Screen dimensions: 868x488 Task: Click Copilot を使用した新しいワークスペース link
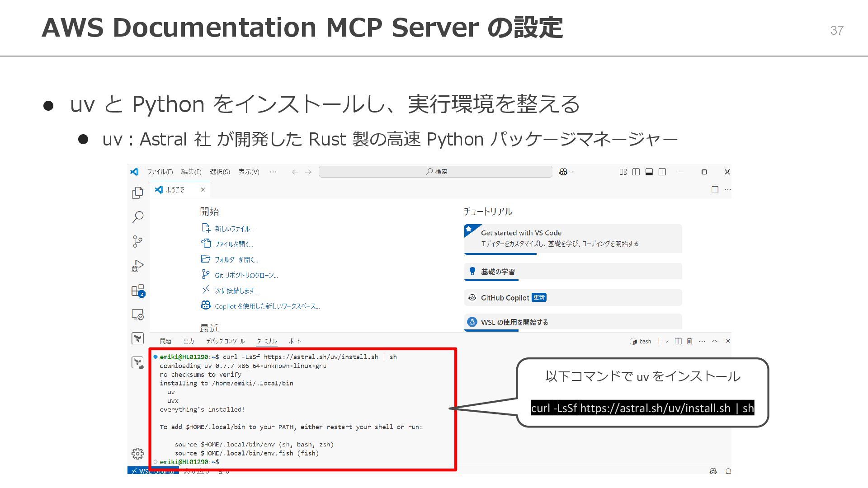(x=267, y=306)
